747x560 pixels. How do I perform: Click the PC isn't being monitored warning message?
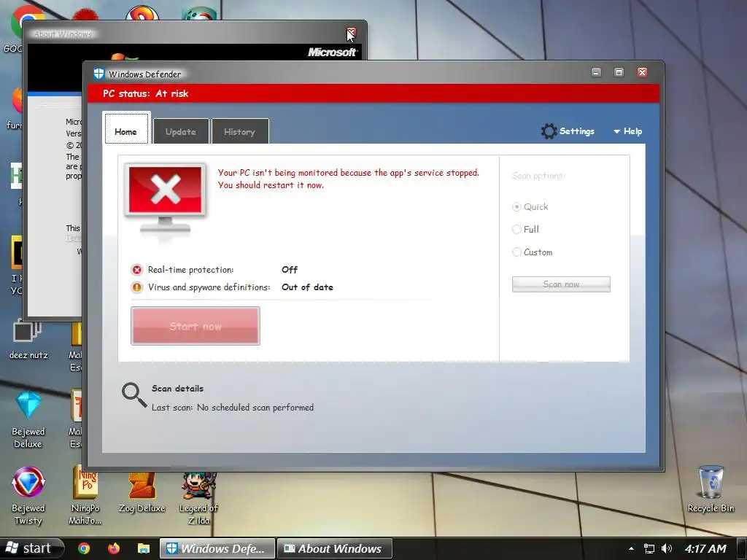(x=348, y=179)
